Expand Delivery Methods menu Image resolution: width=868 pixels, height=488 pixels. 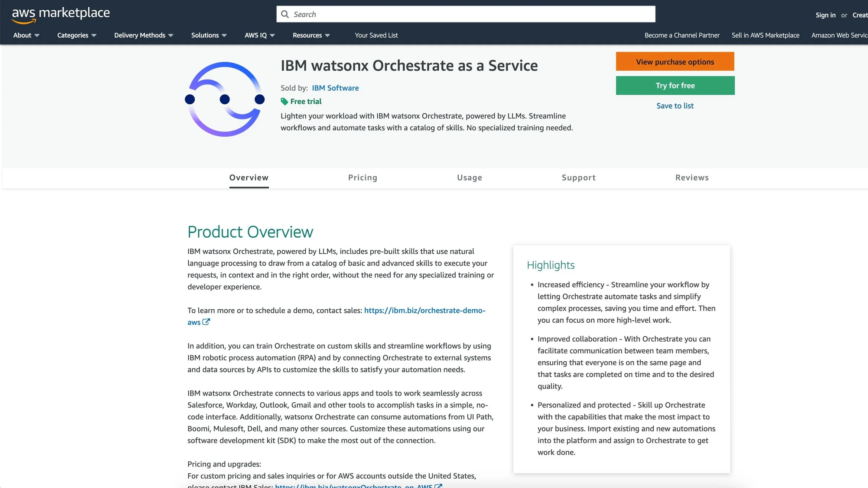click(x=143, y=35)
